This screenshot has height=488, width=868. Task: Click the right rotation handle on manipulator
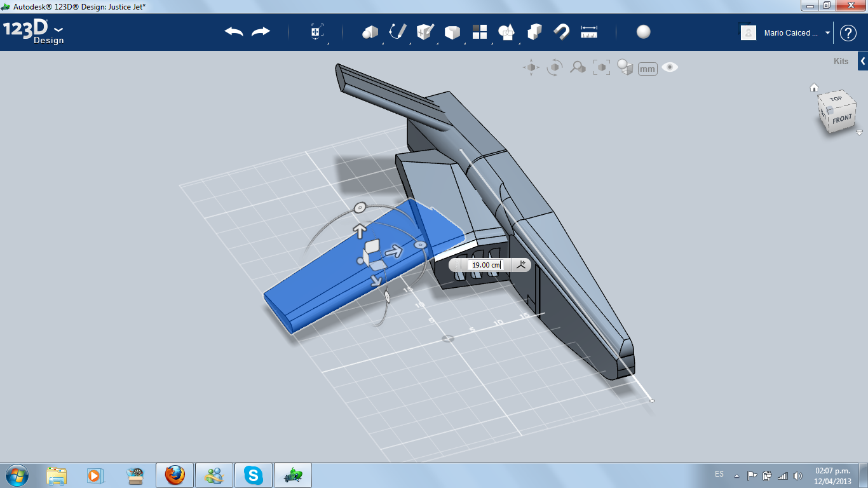[419, 244]
